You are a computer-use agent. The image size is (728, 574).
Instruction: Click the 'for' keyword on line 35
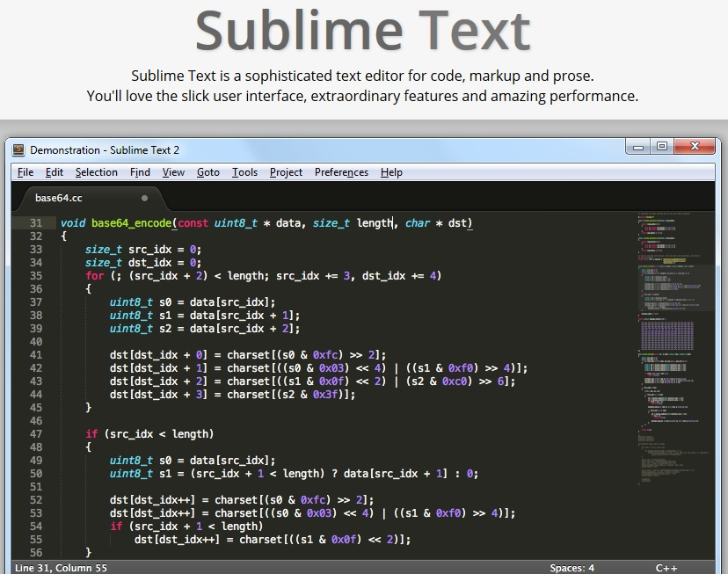coord(95,276)
